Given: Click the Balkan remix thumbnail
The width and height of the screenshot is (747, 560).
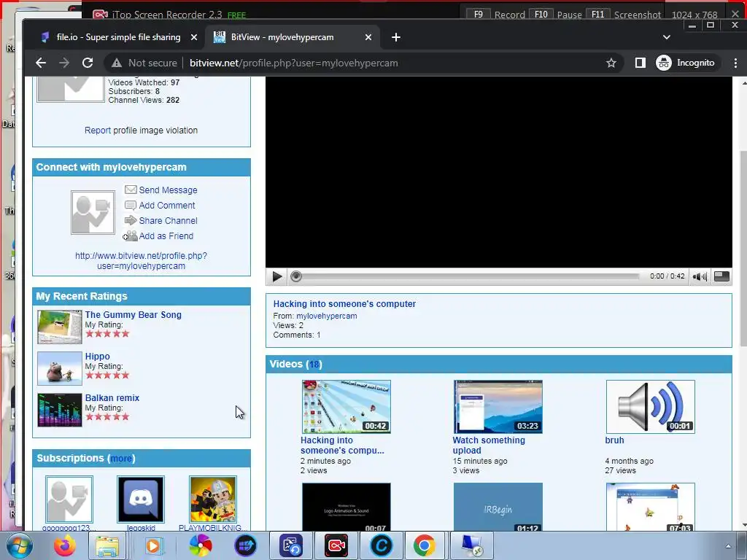Looking at the screenshot, I should [x=60, y=410].
